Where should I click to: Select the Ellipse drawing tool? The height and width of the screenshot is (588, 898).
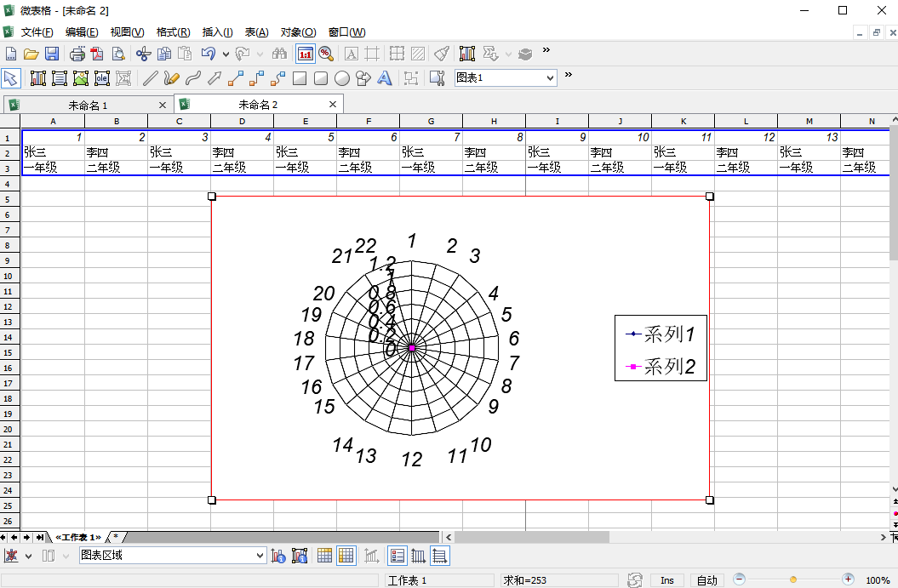tap(342, 79)
